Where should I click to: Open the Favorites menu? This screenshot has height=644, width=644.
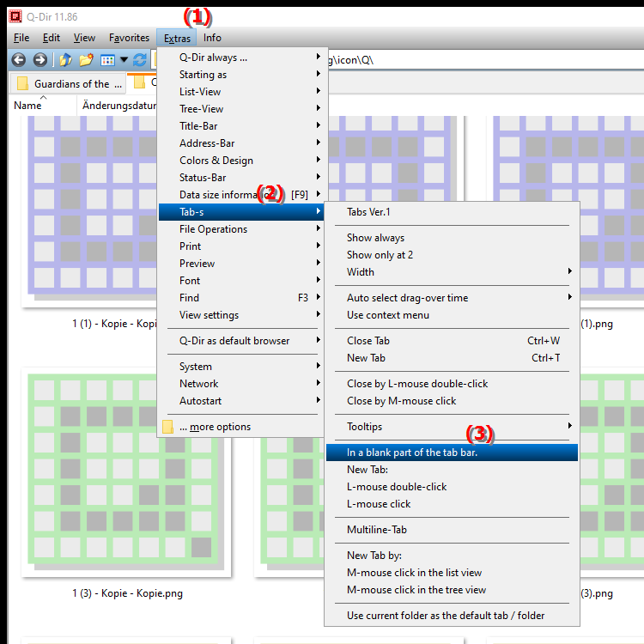point(129,38)
